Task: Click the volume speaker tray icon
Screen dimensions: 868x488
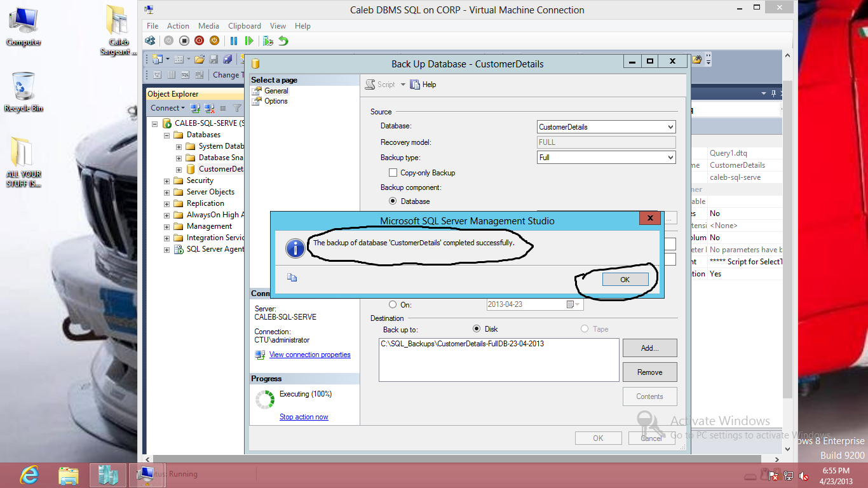Action: [804, 475]
